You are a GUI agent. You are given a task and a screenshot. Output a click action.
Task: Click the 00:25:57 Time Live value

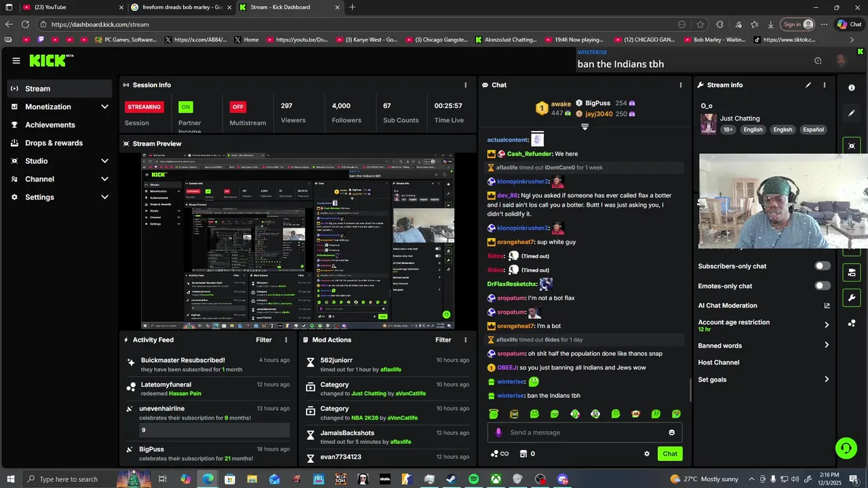click(x=448, y=106)
